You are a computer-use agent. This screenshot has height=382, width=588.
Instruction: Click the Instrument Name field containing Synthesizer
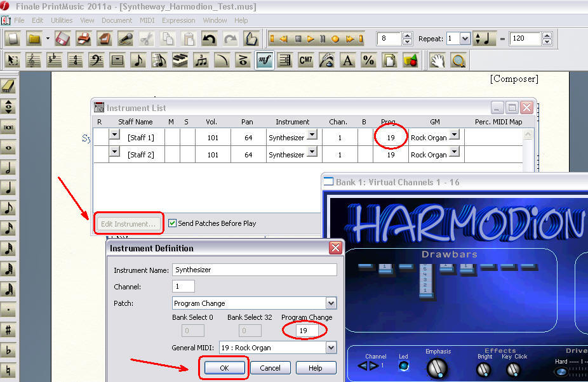[x=255, y=270]
